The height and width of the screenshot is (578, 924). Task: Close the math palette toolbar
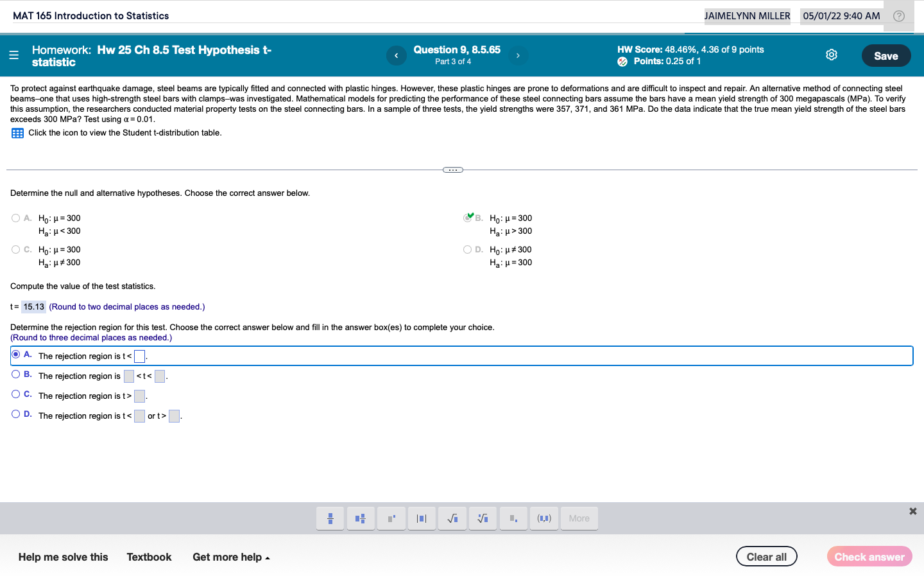pyautogui.click(x=912, y=511)
